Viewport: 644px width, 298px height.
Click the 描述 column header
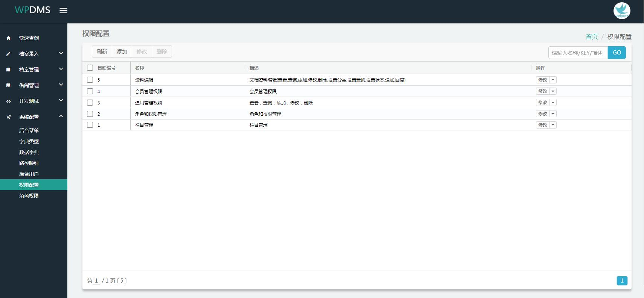point(254,68)
